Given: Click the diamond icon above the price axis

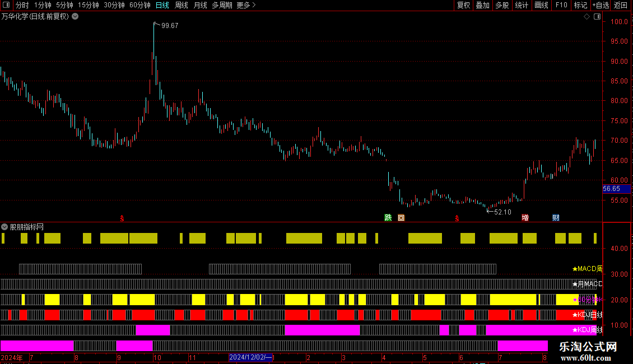Looking at the screenshot, I should coord(587,17).
